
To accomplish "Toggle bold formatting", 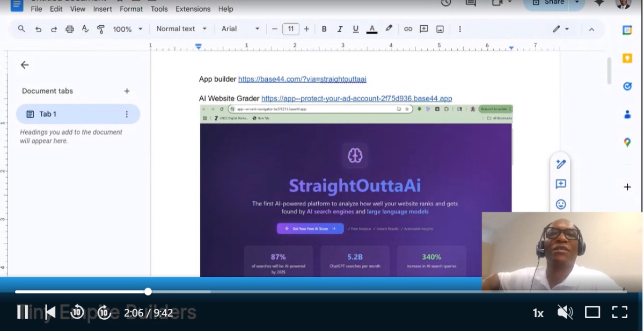I will pyautogui.click(x=324, y=29).
